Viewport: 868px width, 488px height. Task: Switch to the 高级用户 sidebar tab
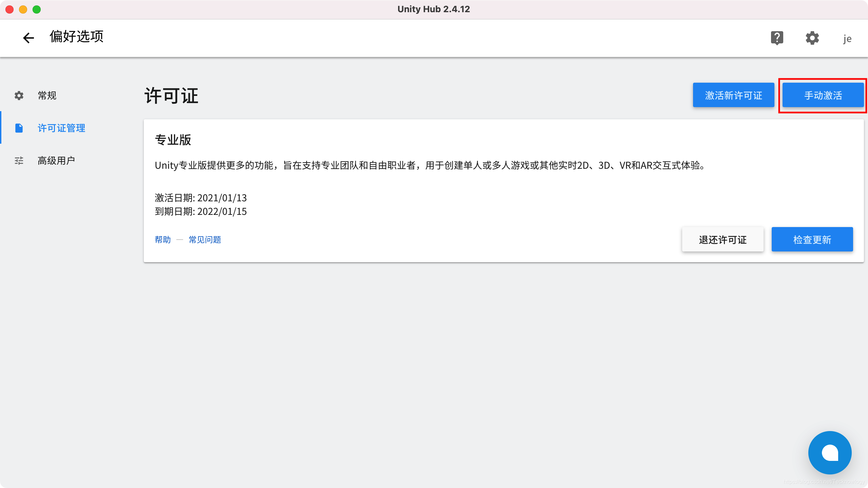pos(56,161)
